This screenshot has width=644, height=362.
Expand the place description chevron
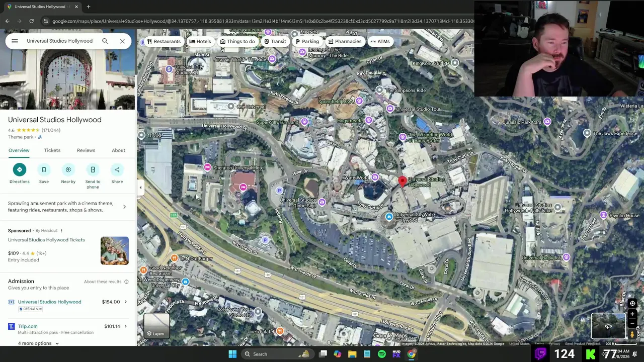point(124,207)
